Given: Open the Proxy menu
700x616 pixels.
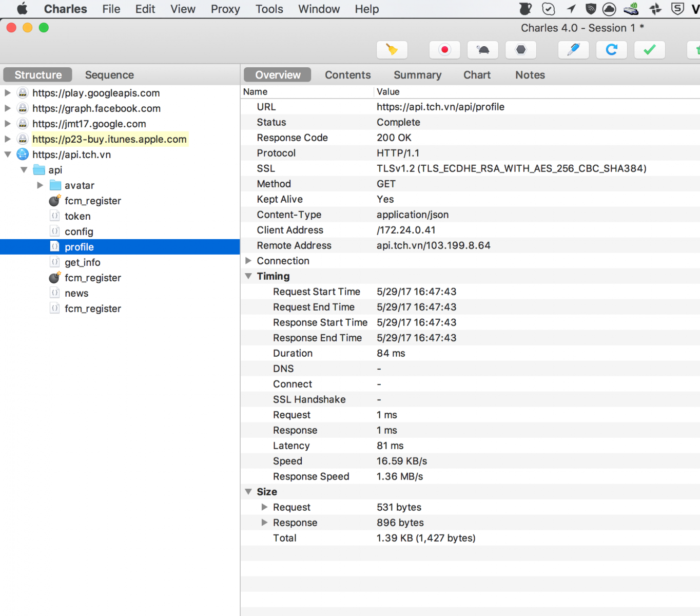Looking at the screenshot, I should click(225, 9).
